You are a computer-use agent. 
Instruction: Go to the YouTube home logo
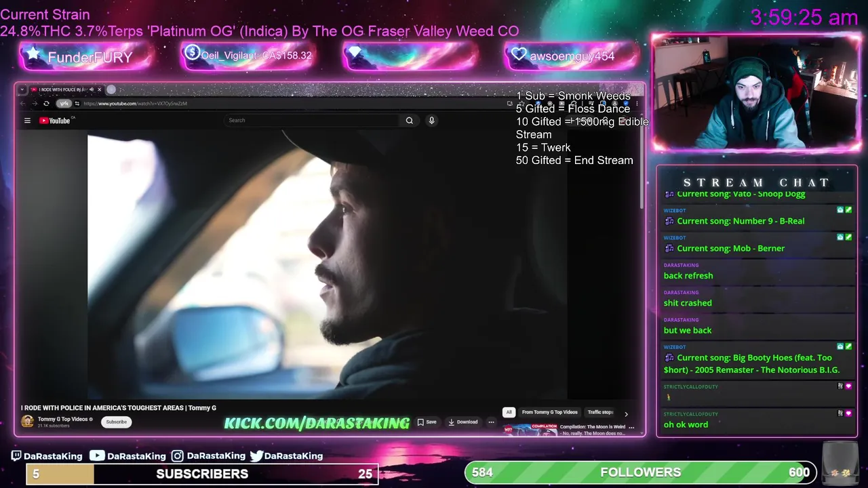tap(55, 121)
